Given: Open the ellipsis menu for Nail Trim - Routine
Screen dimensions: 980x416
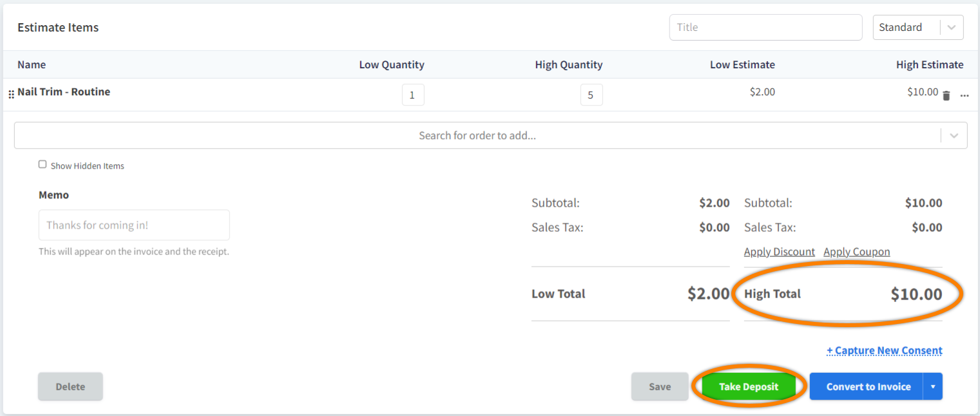Looking at the screenshot, I should [965, 95].
